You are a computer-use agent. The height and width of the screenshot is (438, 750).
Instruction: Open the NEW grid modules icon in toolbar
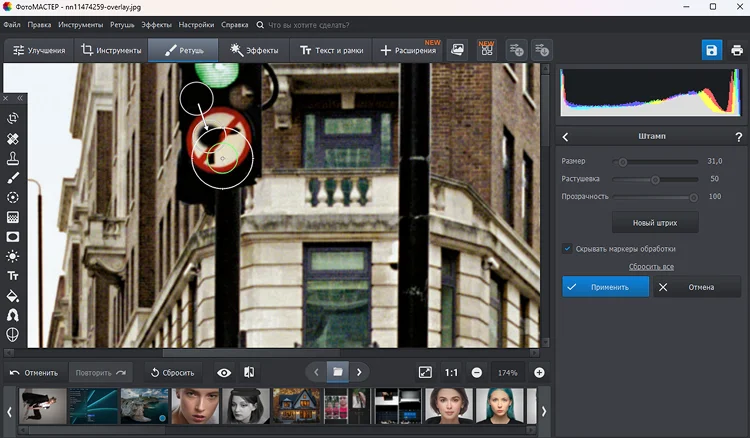pyautogui.click(x=486, y=50)
